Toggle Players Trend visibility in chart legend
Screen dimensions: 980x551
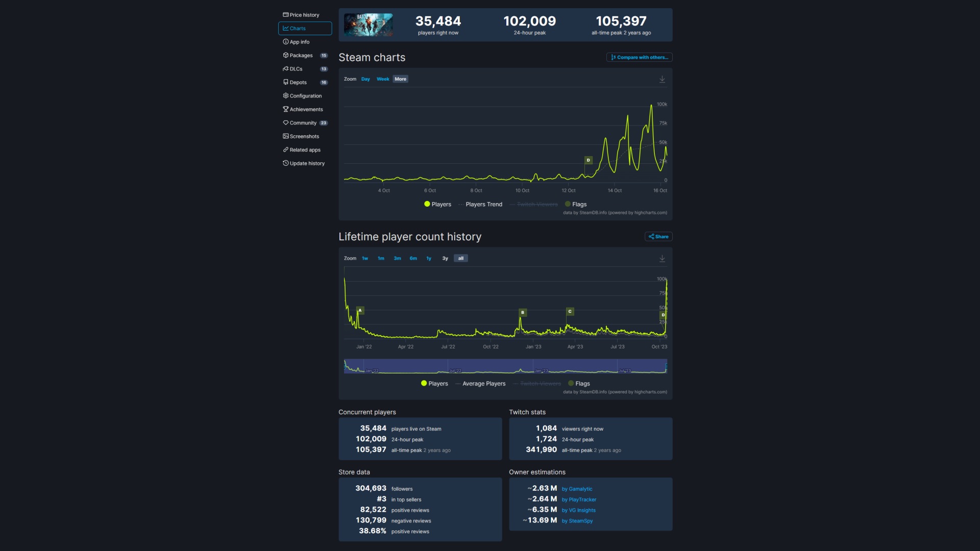click(x=484, y=204)
